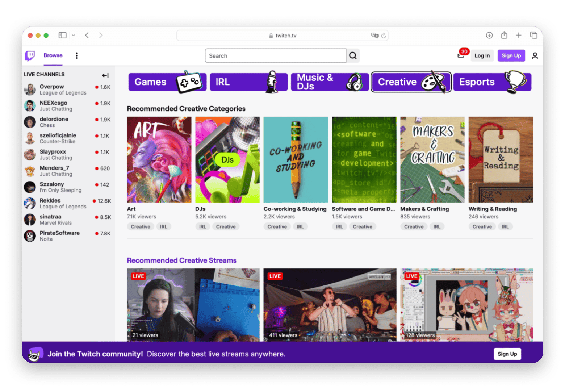Focus the Twitch search field
Screen dimensions: 565x392
coord(275,56)
